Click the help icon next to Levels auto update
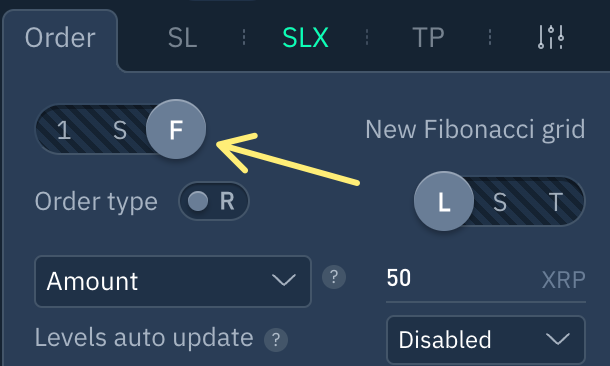 (x=276, y=340)
